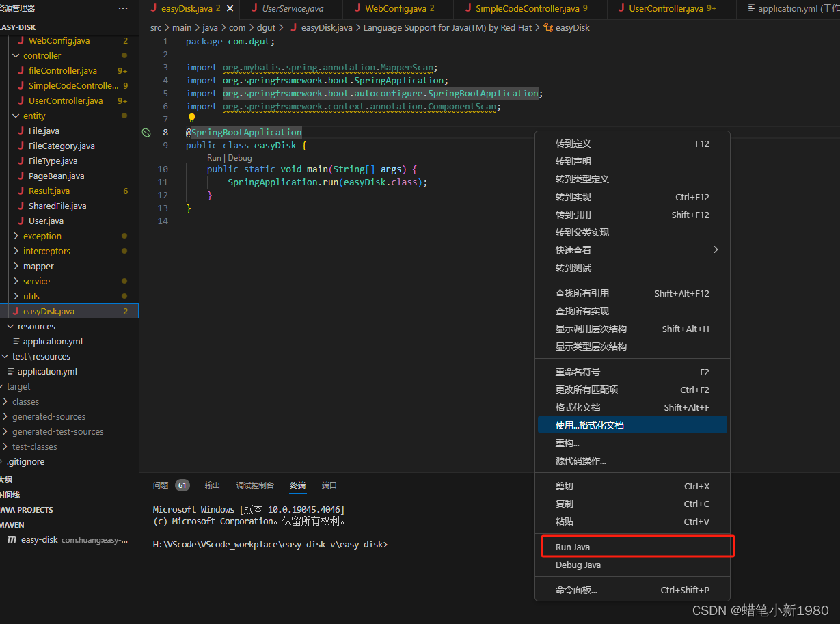Image resolution: width=840 pixels, height=624 pixels.
Task: Choose 转到定义 from the context menu
Action: 632,144
